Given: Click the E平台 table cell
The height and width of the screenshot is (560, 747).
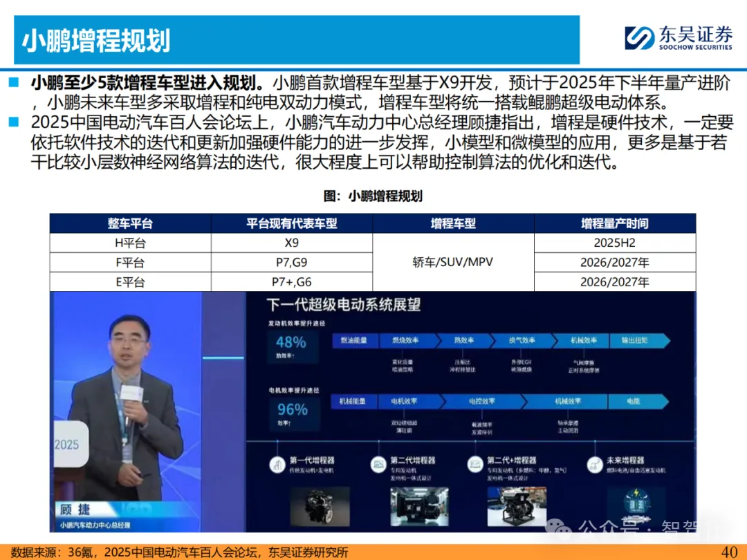Looking at the screenshot, I should 130,282.
